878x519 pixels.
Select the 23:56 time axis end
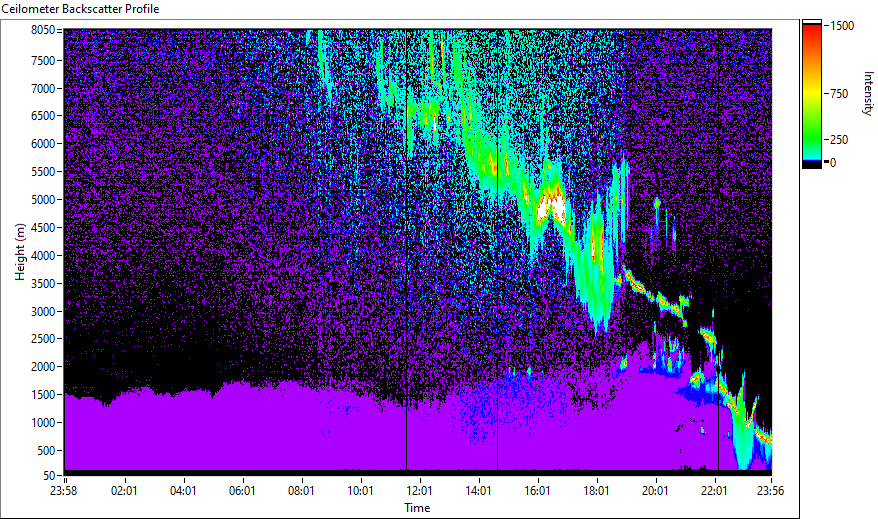click(770, 491)
